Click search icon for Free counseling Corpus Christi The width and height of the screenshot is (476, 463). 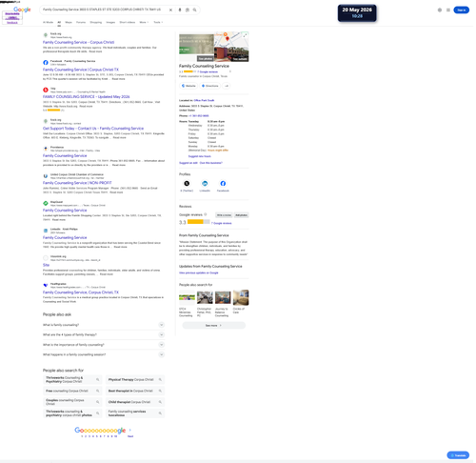tap(98, 391)
